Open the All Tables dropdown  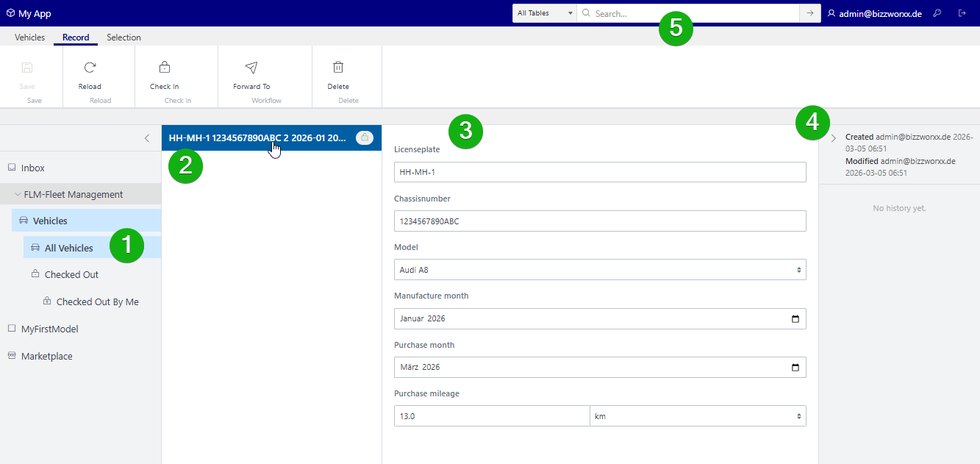544,13
